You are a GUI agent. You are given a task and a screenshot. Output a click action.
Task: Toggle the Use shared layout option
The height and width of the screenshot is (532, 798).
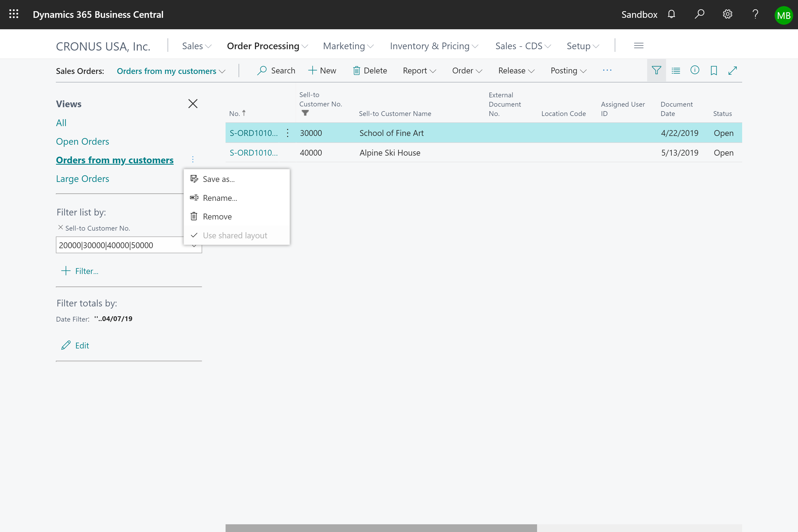click(235, 235)
